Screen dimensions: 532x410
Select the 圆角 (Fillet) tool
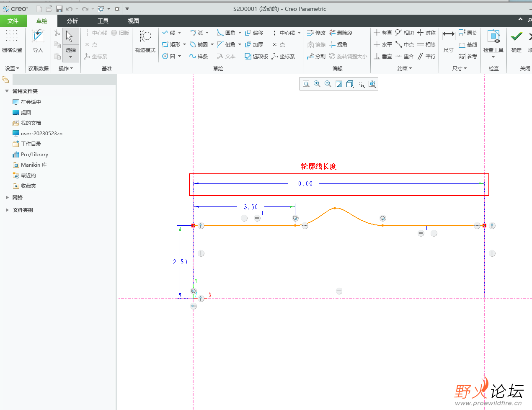[x=226, y=33]
